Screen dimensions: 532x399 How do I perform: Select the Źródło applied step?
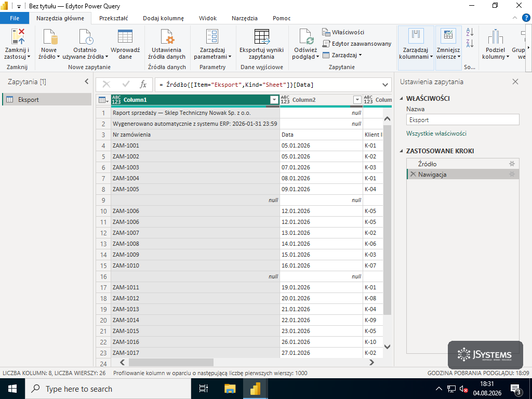click(x=463, y=164)
